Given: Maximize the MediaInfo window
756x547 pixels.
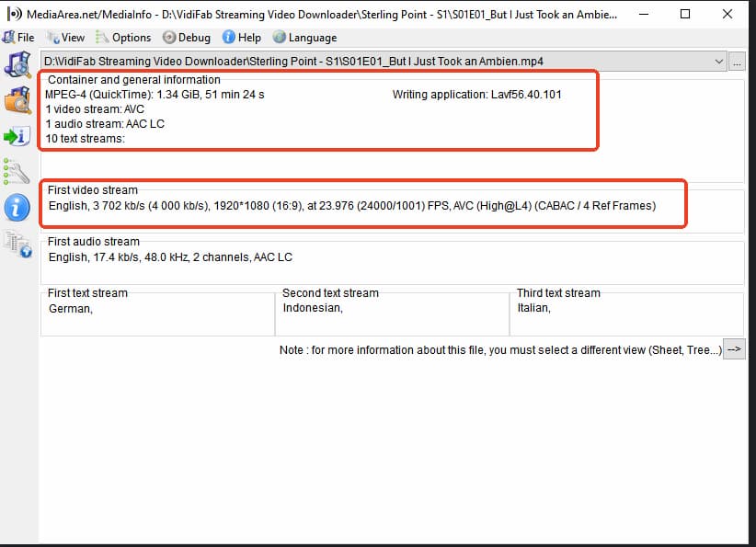Looking at the screenshot, I should click(684, 14).
